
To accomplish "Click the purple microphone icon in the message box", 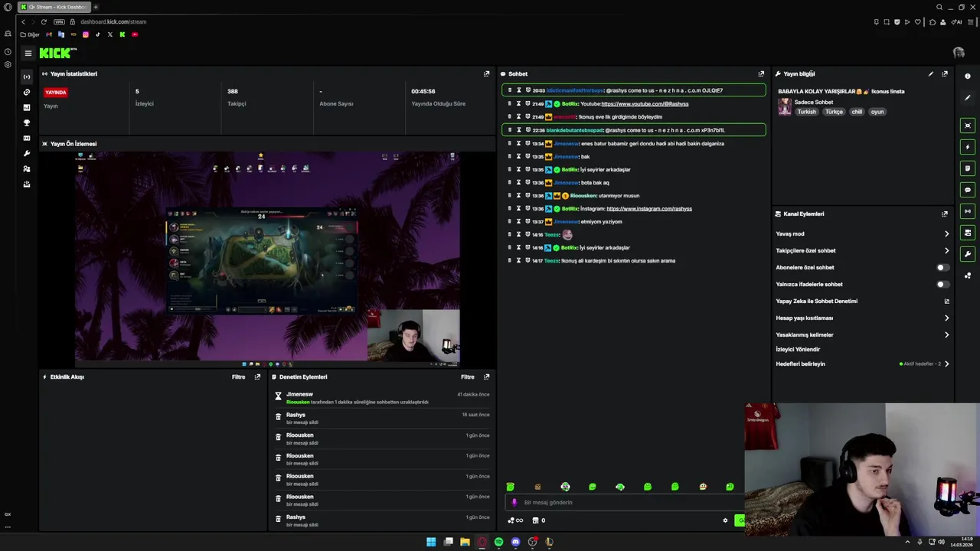I will point(514,503).
